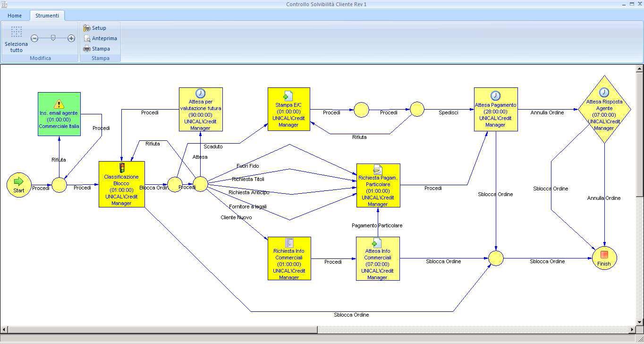Select the Strumenti ribbon tab
The height and width of the screenshot is (344, 644).
click(47, 16)
